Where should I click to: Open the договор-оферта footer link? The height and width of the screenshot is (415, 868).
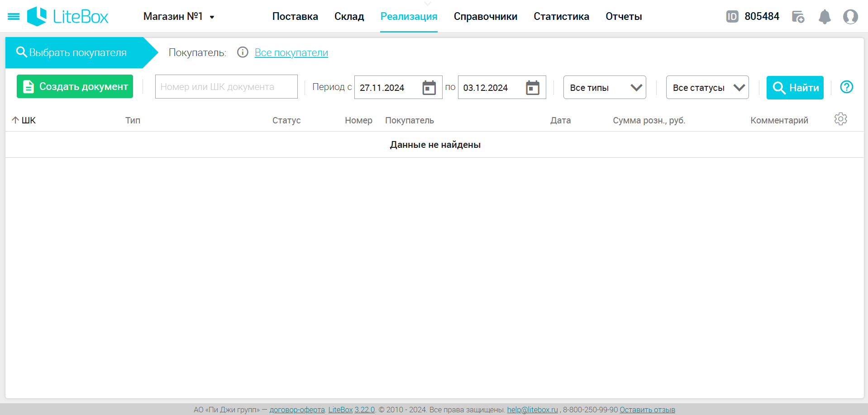297,410
